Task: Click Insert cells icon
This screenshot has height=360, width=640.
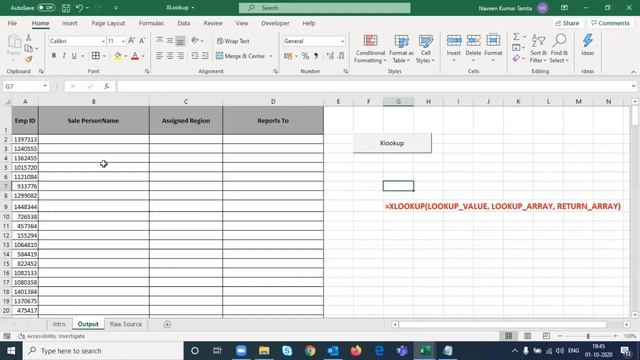Action: [453, 40]
